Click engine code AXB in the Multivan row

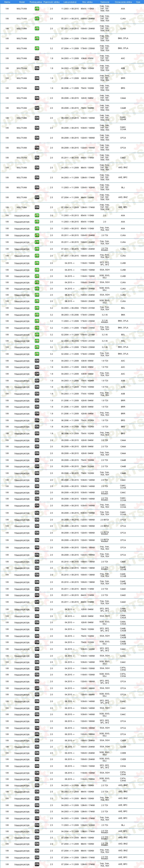123,68
